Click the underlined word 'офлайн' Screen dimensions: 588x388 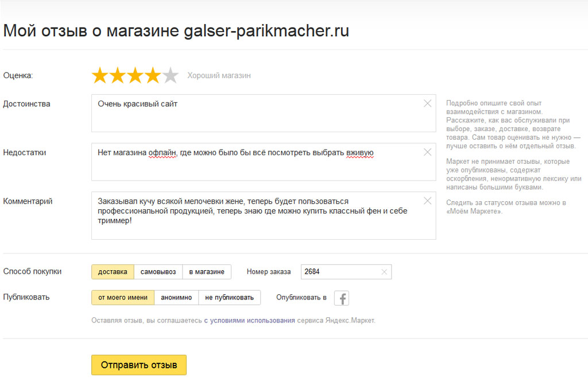click(x=163, y=153)
